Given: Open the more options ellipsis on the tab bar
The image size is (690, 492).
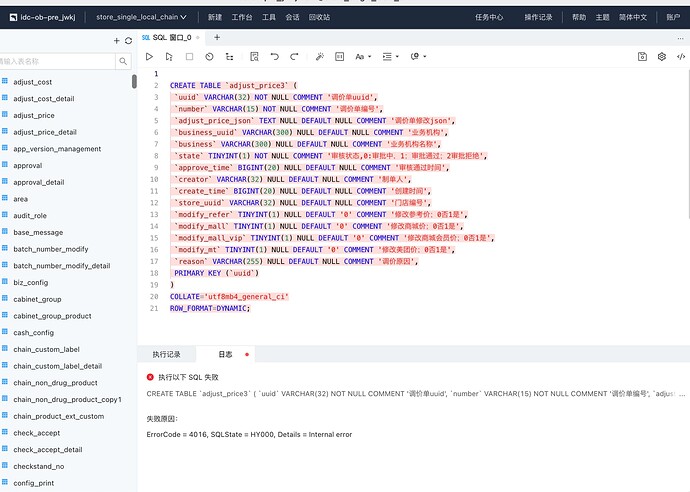Looking at the screenshot, I should pyautogui.click(x=680, y=38).
